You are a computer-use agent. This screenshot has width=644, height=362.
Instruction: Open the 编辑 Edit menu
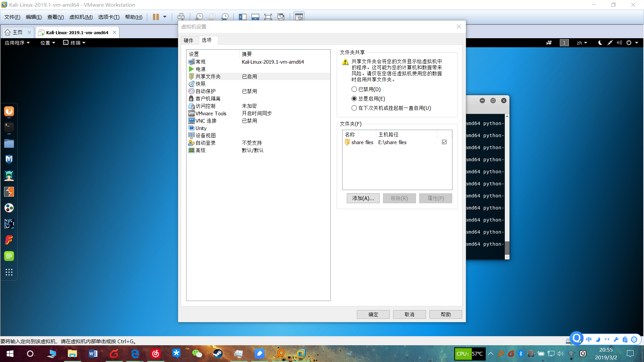(x=34, y=17)
